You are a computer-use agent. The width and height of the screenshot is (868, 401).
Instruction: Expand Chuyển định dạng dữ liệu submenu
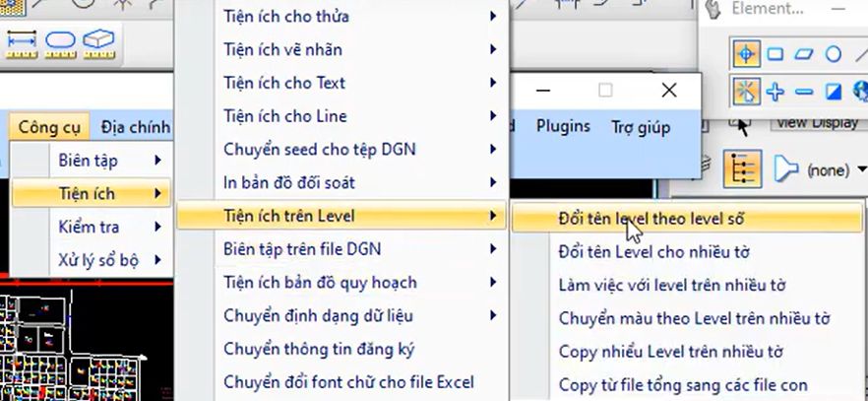pos(341,315)
